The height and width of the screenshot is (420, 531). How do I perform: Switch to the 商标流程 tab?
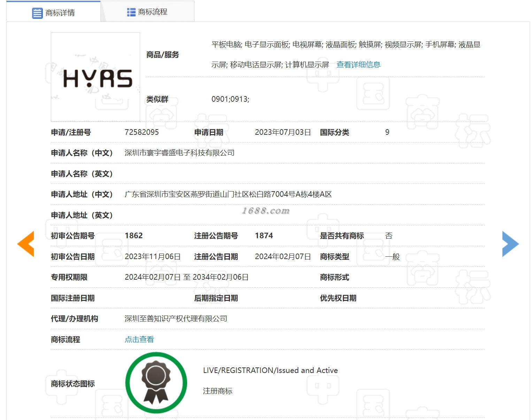[147, 12]
